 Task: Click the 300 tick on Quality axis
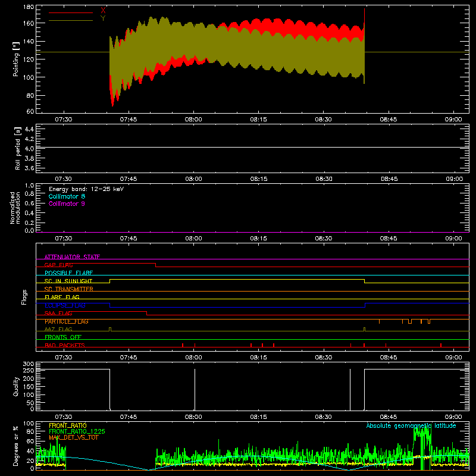pyautogui.click(x=29, y=364)
